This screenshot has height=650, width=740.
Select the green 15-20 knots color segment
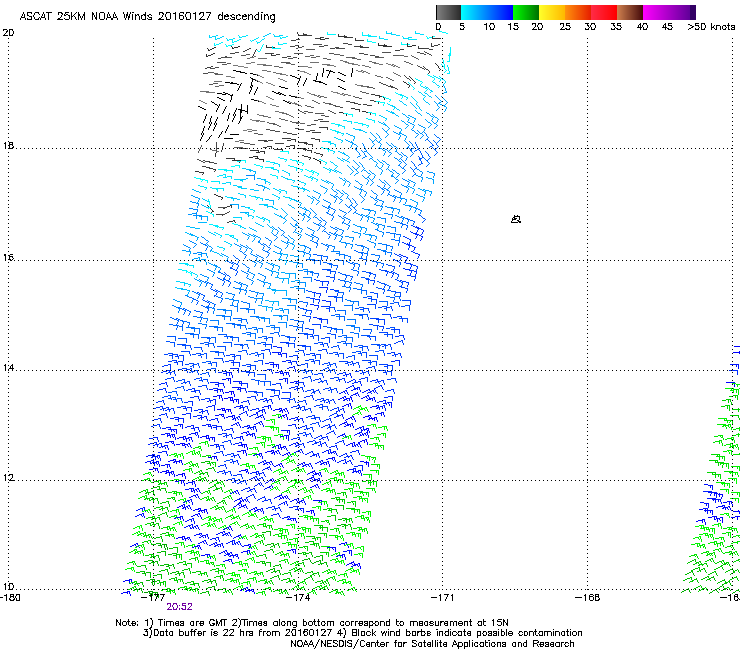(x=526, y=12)
